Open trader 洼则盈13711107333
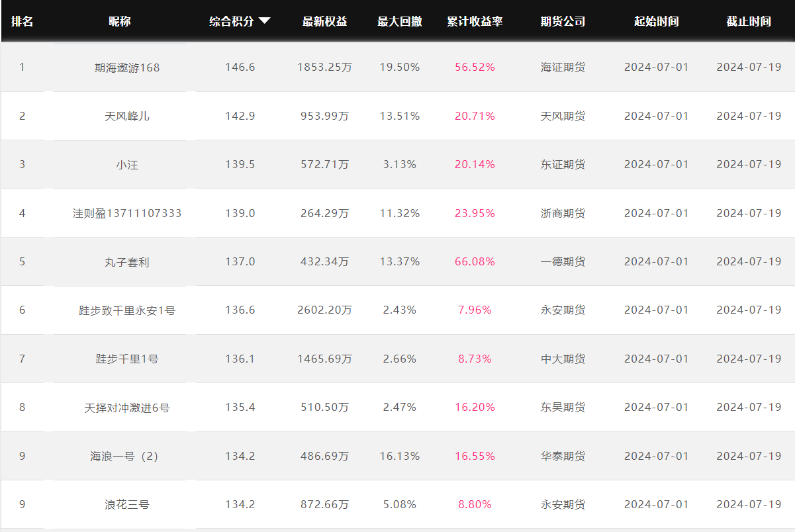The height and width of the screenshot is (532, 795). [127, 213]
